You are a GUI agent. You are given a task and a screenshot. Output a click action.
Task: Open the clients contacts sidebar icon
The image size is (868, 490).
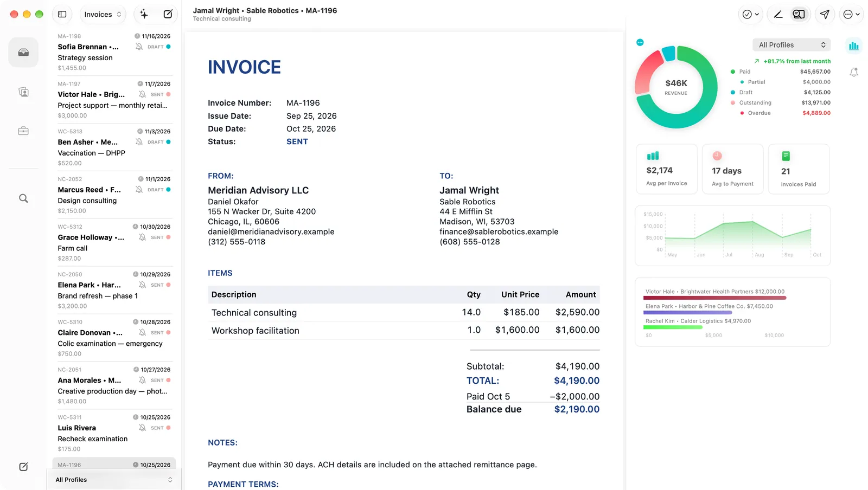23,92
